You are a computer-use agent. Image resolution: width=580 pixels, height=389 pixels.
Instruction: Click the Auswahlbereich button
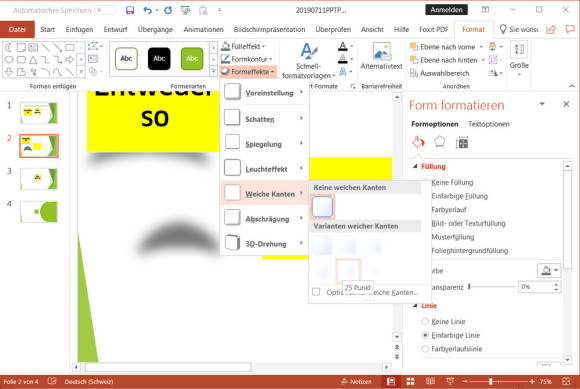pos(440,73)
